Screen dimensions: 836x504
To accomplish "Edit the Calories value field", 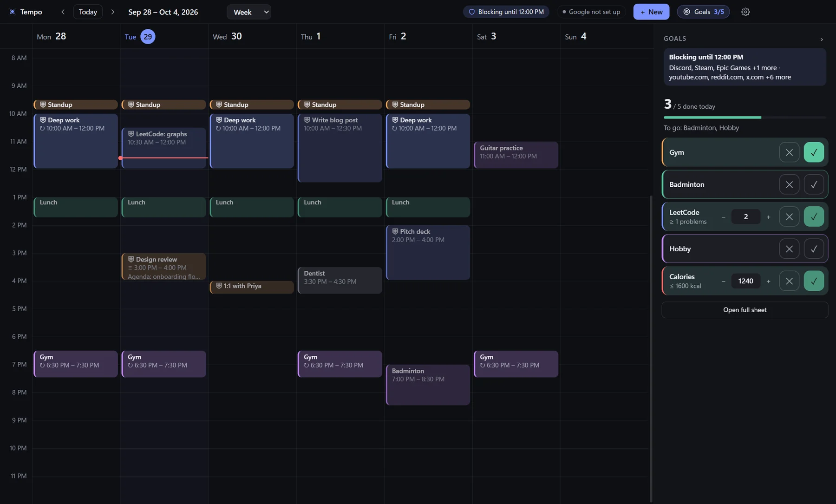I will point(745,281).
